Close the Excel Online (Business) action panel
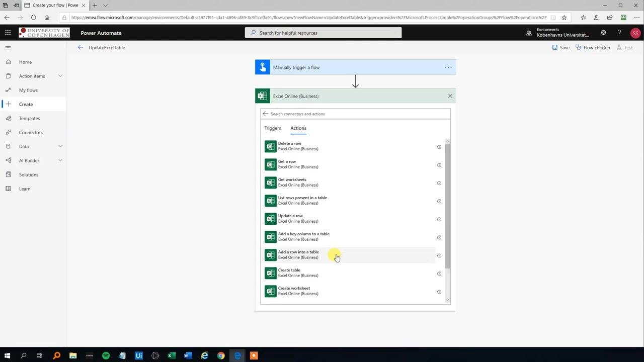This screenshot has height=362, width=644. coord(450,96)
